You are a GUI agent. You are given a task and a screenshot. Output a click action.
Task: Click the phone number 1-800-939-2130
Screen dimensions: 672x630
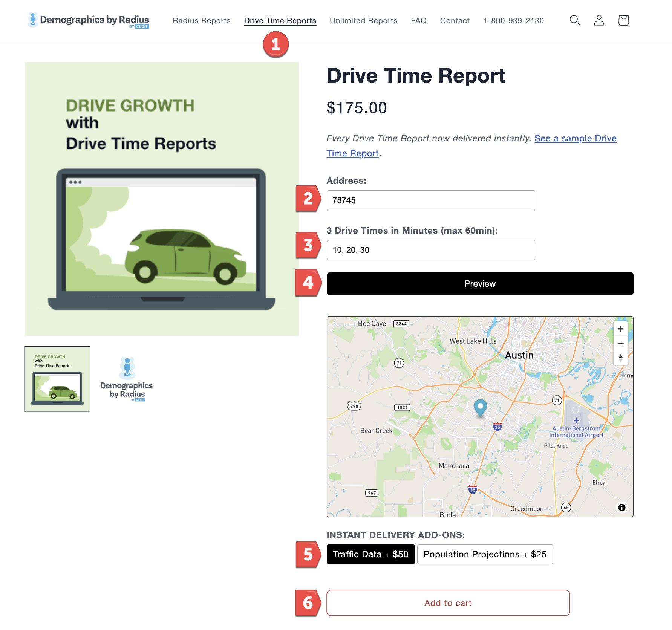513,21
